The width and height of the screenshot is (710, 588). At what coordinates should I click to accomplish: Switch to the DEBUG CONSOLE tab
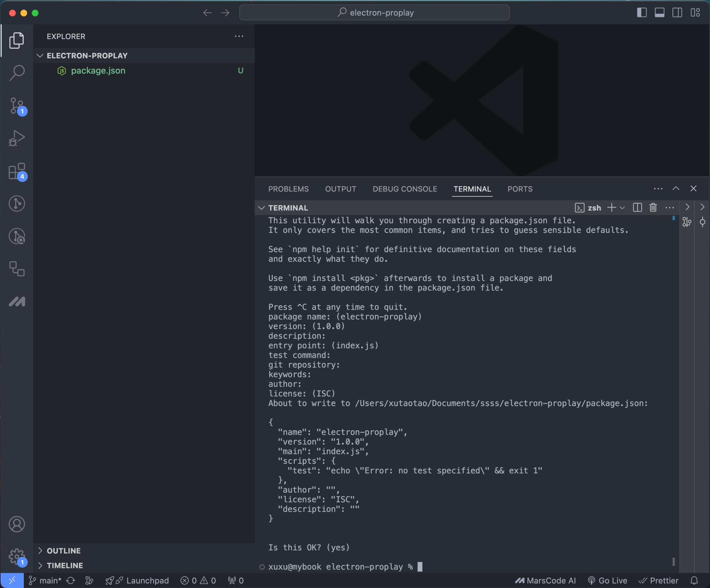(x=405, y=189)
